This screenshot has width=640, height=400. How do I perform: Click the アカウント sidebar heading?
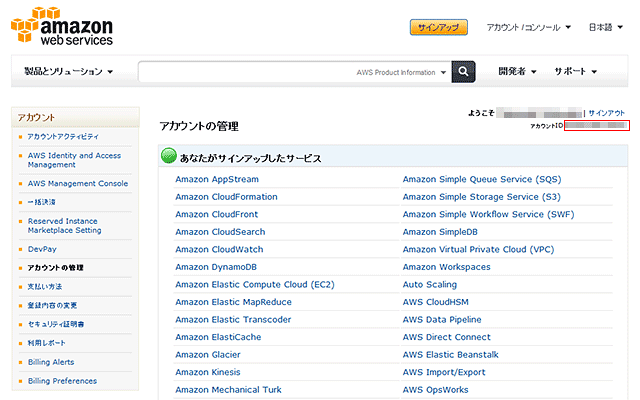point(36,118)
